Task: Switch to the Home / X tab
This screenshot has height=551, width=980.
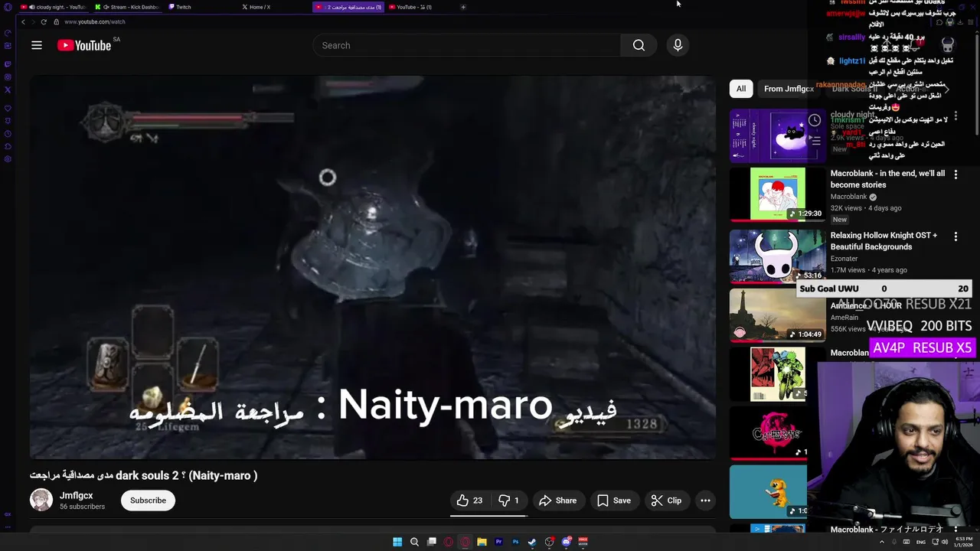Action: point(274,7)
